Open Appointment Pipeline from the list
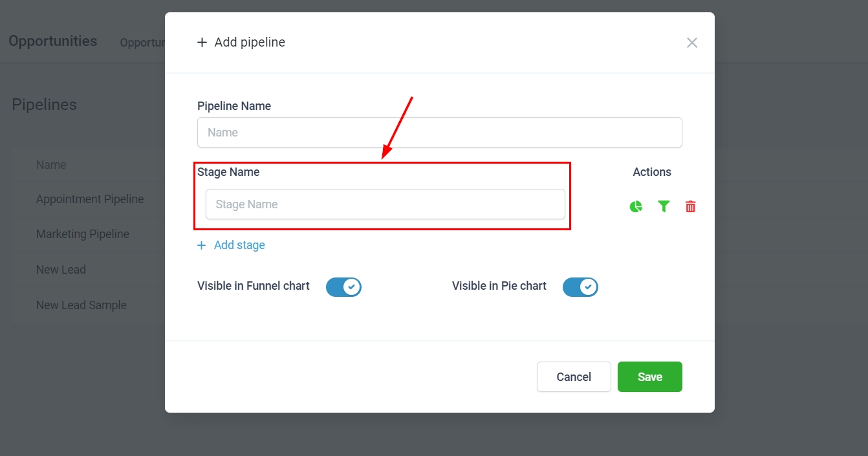Screen dimensions: 868x456 [x=90, y=199]
